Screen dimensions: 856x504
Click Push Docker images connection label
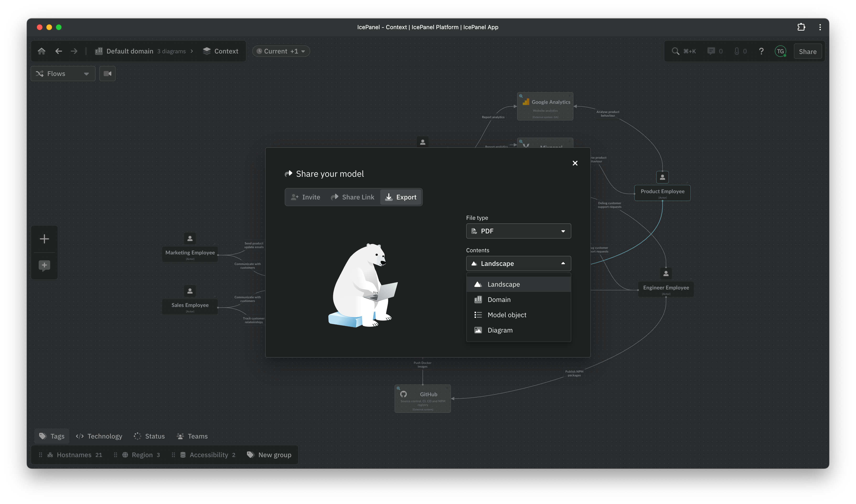pyautogui.click(x=422, y=365)
